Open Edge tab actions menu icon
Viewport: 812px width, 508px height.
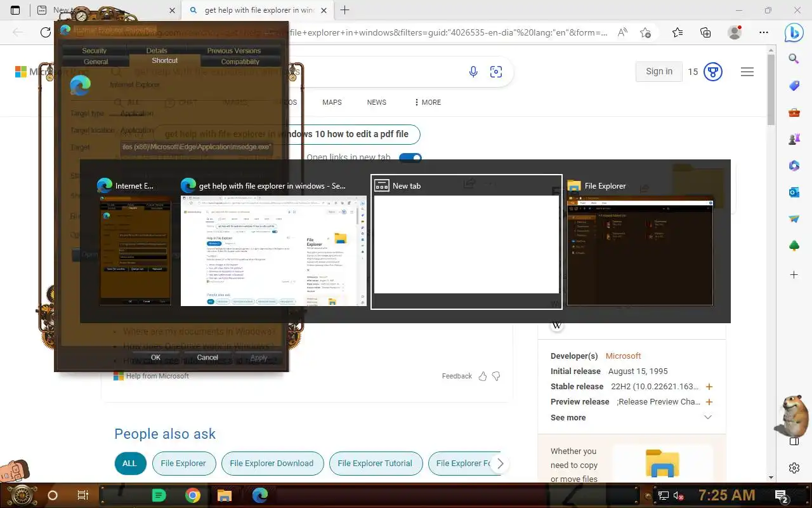pos(15,10)
